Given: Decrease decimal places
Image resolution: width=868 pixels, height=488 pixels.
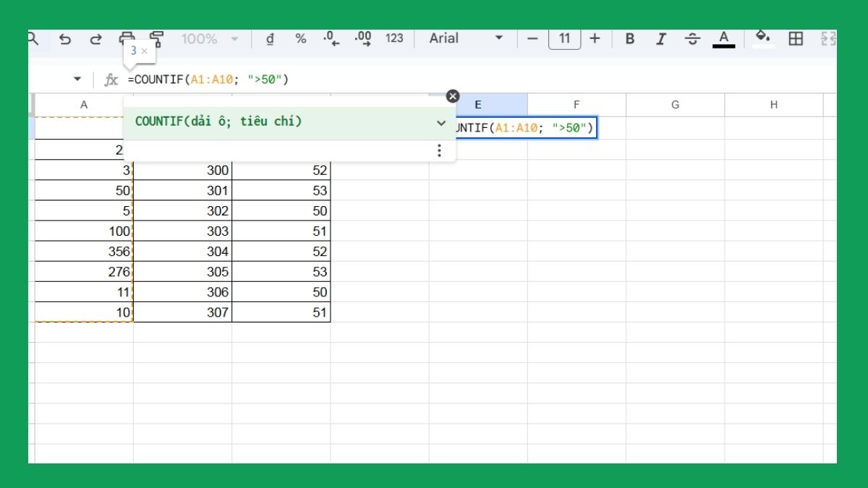Looking at the screenshot, I should [331, 39].
